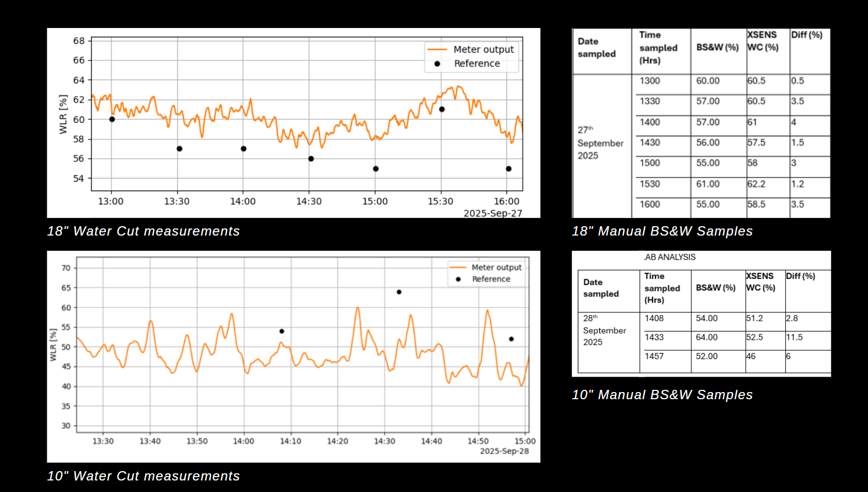Select the "18" Manual BS&W Samples" caption

coord(662,231)
